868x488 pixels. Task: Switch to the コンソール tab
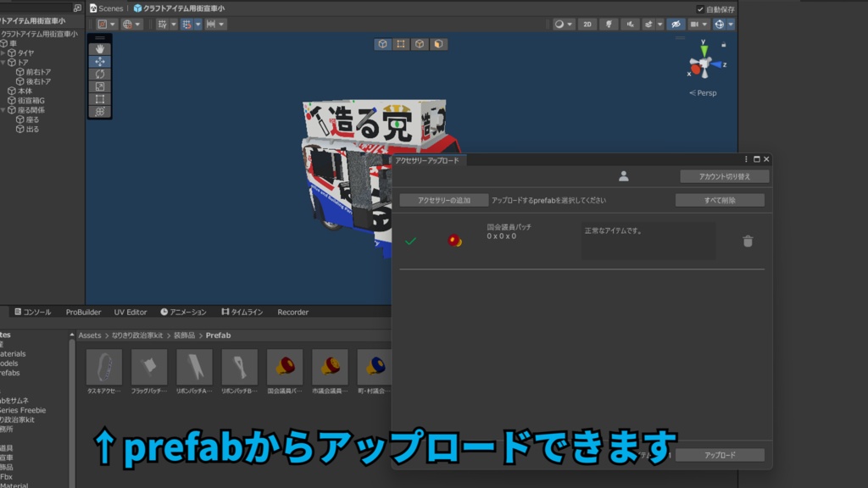coord(33,312)
